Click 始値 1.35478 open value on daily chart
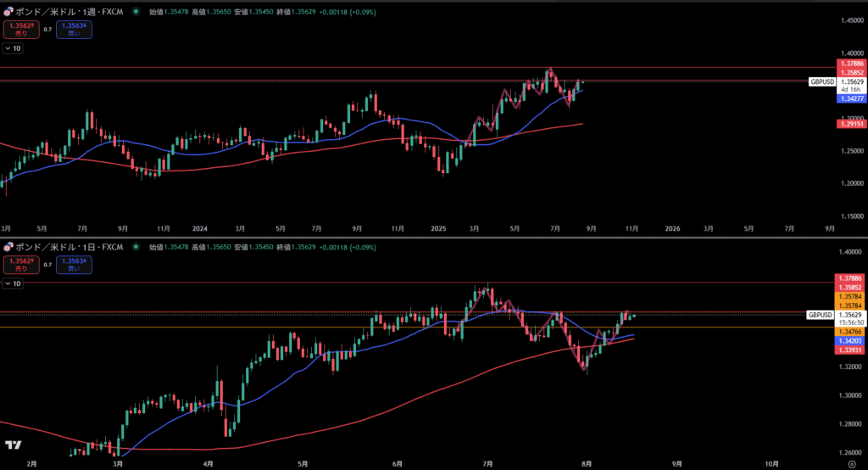868x470 pixels. [x=169, y=247]
